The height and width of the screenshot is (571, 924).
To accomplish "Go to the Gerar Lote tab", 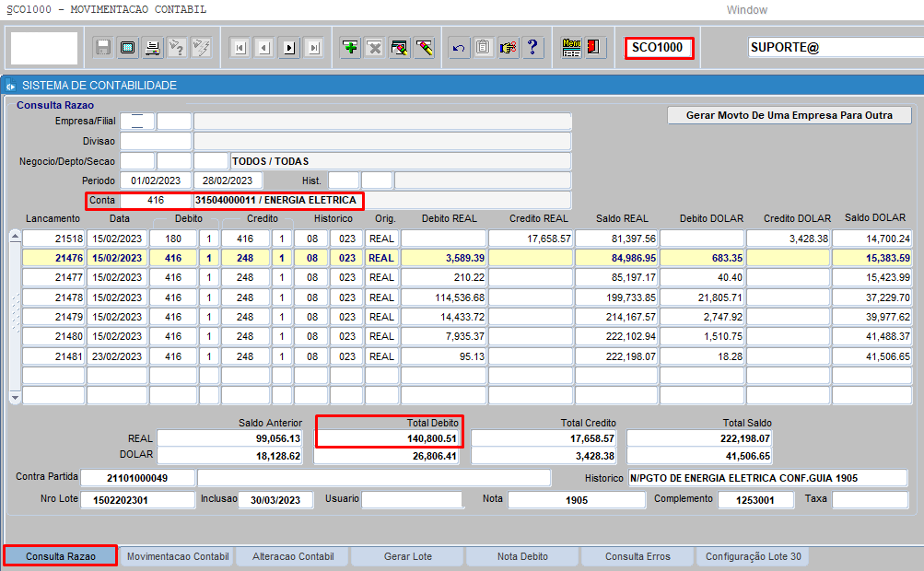I will pos(408,556).
